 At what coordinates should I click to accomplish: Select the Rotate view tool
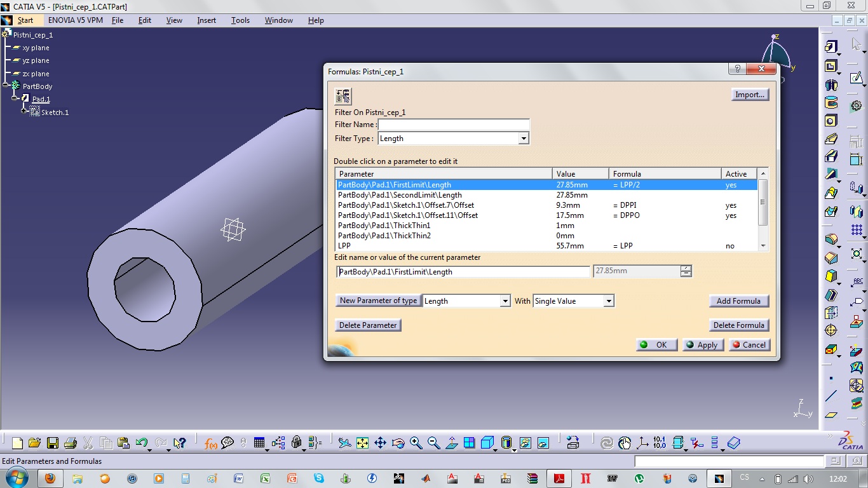tap(398, 443)
